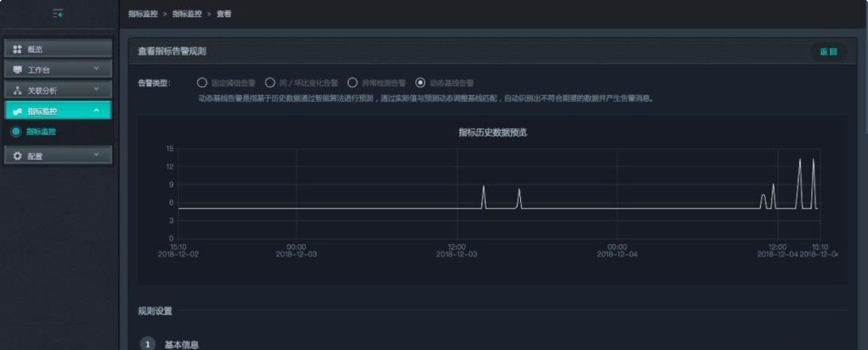Select the 同/环比变化告警 radio button

pyautogui.click(x=270, y=83)
